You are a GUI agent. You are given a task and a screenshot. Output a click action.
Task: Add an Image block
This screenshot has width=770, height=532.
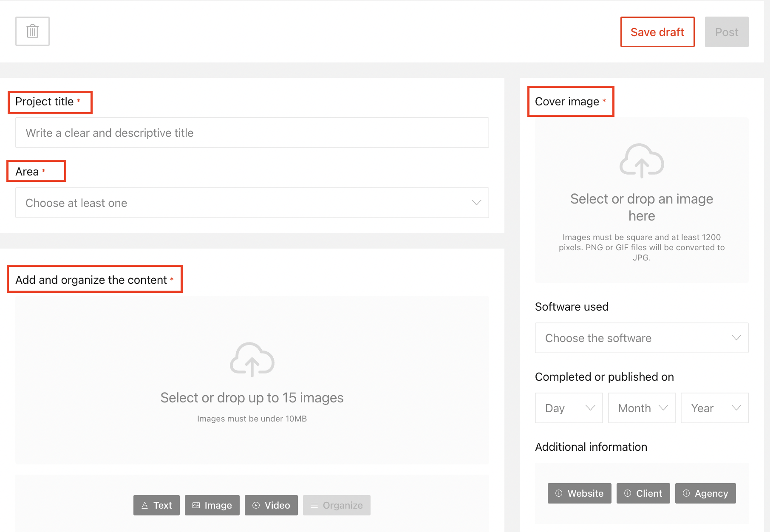[212, 505]
